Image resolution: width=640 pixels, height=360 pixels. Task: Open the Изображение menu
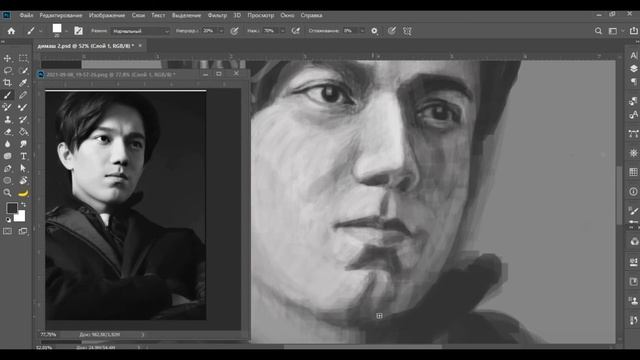click(x=107, y=16)
